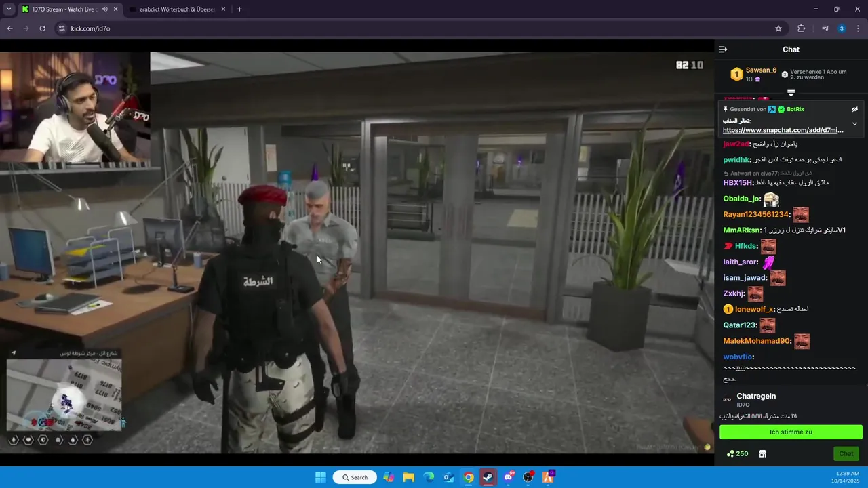Click username Rayan1234561234 in chat

point(757,214)
